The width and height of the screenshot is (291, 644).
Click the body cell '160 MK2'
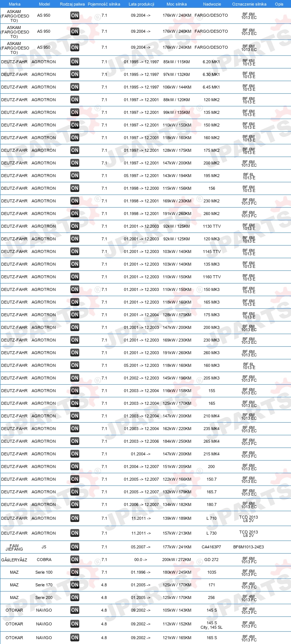[x=211, y=138]
